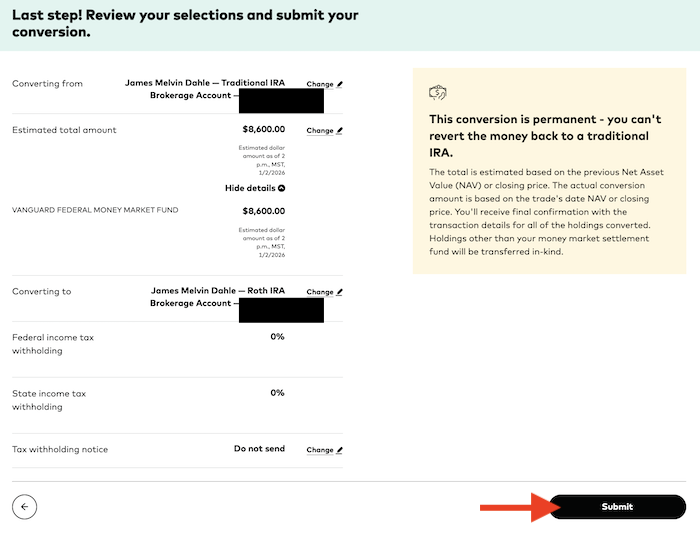Change the Converting to Roth IRA account
This screenshot has height=535, width=700.
[x=320, y=292]
